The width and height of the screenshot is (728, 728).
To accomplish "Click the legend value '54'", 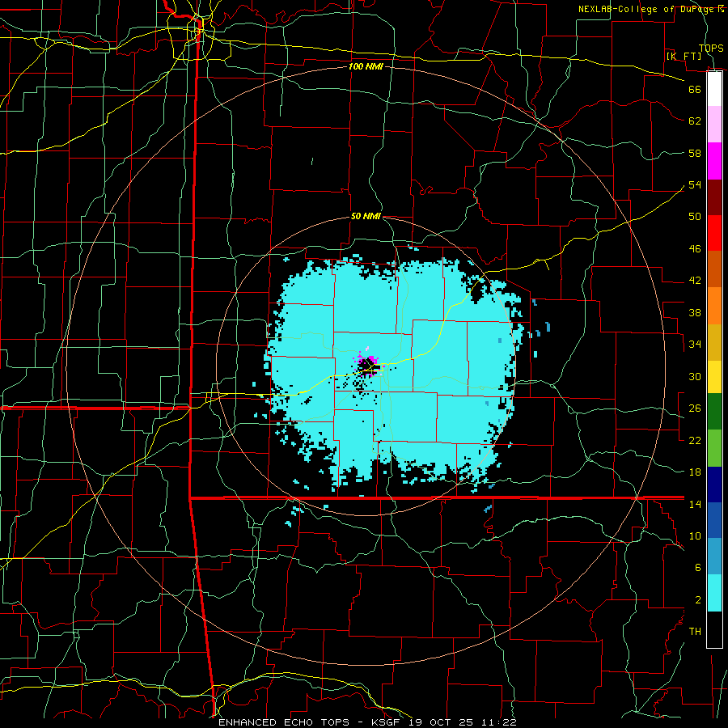I will coord(695,184).
